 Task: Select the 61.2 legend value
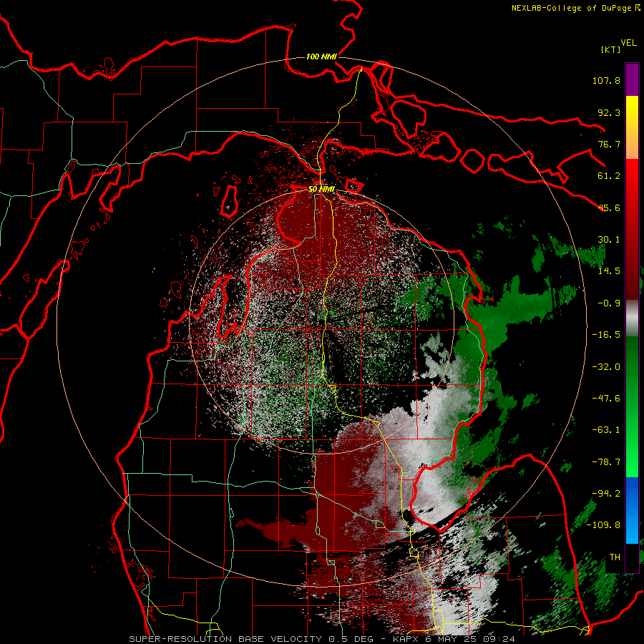point(609,176)
